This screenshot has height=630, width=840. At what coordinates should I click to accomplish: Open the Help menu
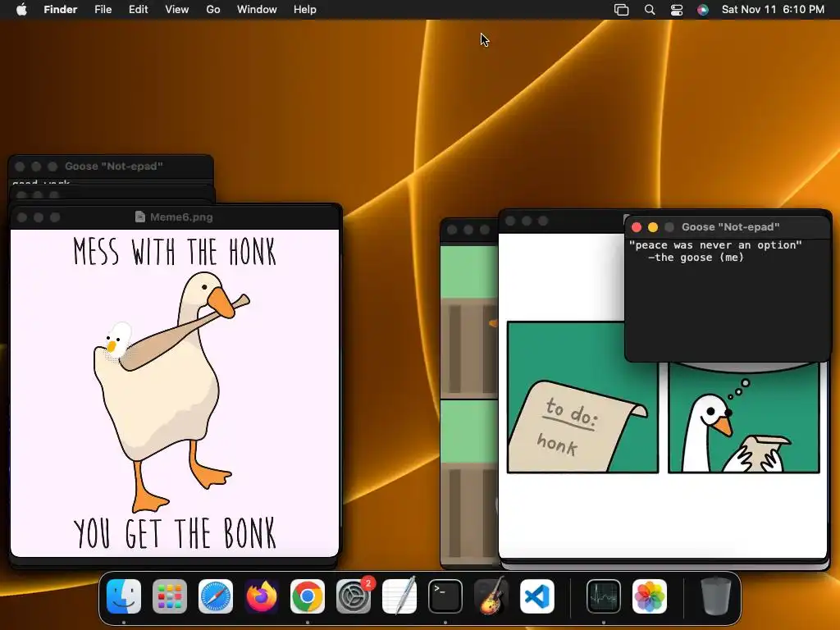point(305,10)
